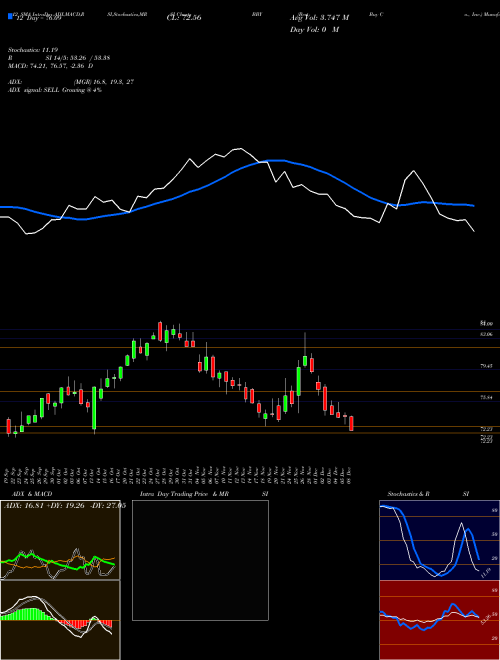Click the 11.19 value label in Stochastics panel
The width and height of the screenshot is (500, 660).
click(x=485, y=573)
